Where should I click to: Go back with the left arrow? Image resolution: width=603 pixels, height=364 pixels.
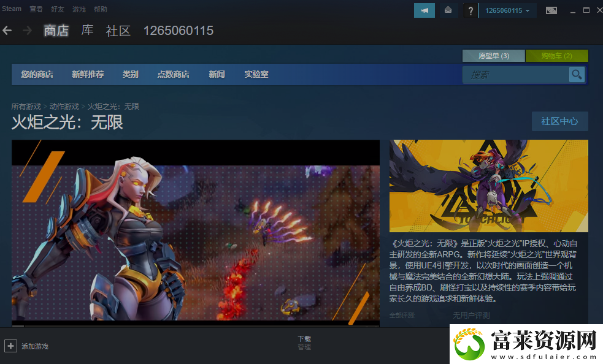(7, 31)
